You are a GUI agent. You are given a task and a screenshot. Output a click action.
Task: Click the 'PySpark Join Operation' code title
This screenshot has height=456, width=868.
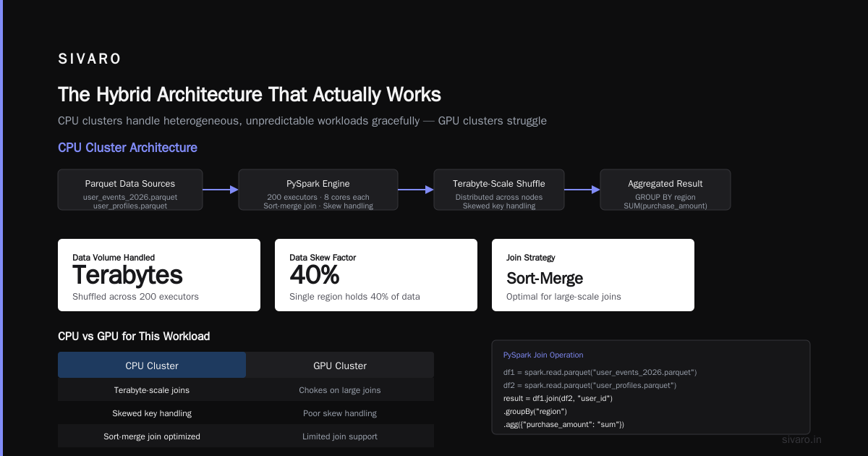click(543, 355)
